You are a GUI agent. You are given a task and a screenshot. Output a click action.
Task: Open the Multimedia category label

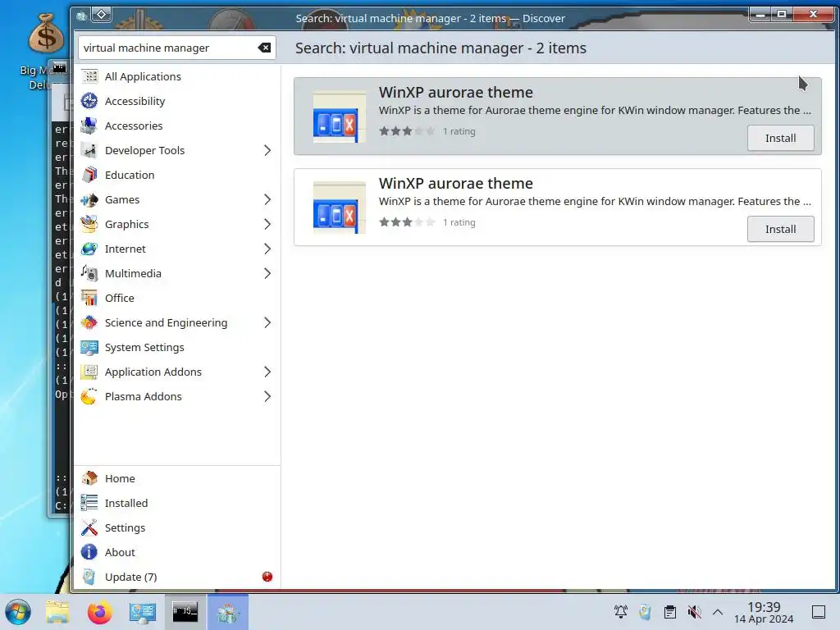click(x=133, y=274)
